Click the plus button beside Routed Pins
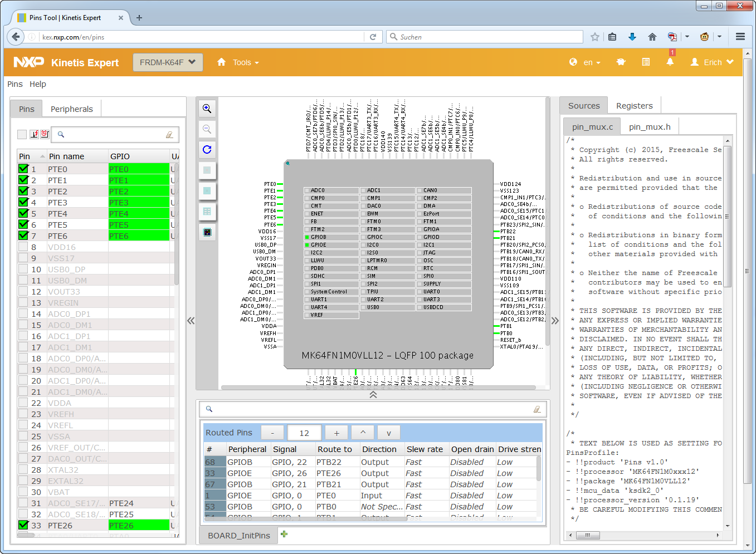The height and width of the screenshot is (554, 756). coord(336,433)
